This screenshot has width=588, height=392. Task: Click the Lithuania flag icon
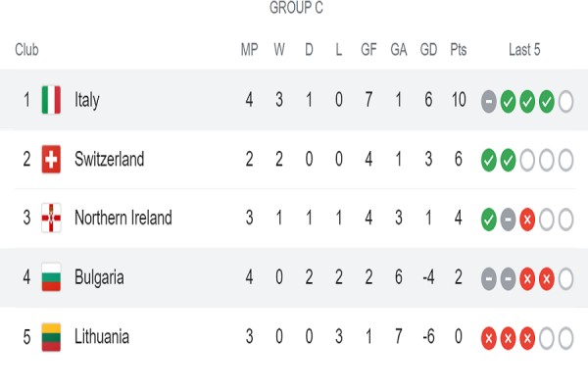pyautogui.click(x=51, y=337)
